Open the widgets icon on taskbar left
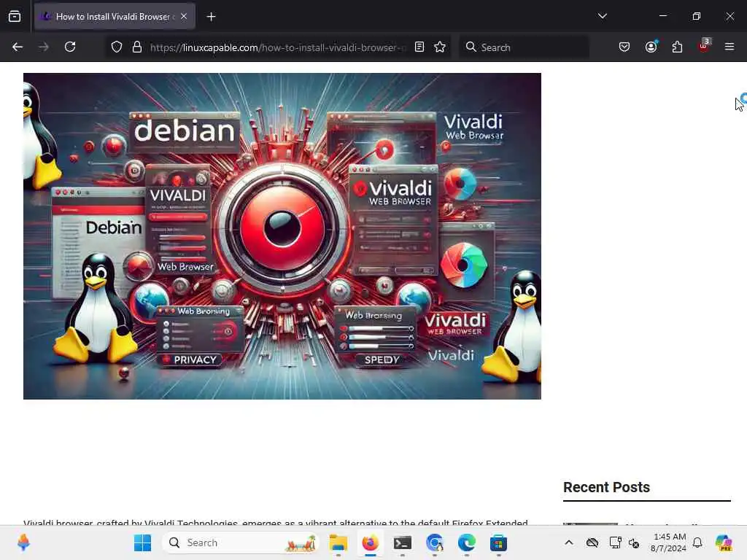The image size is (747, 560). coord(23,542)
